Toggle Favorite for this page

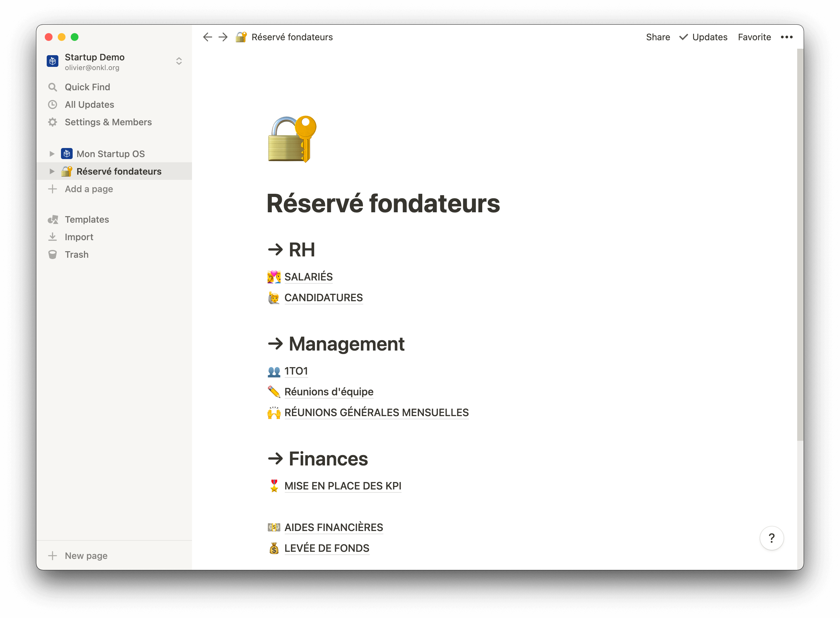(x=754, y=37)
